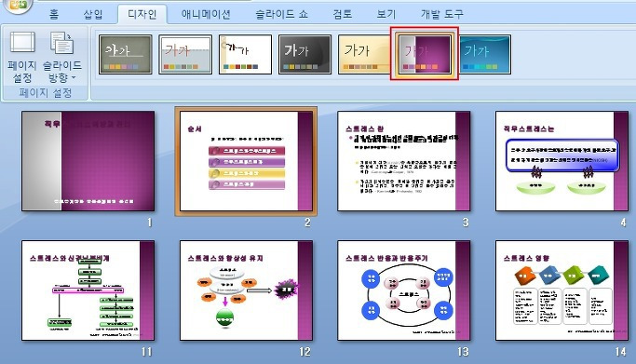The image size is (636, 364).
Task: Apply the black gradient theme
Action: 305,54
